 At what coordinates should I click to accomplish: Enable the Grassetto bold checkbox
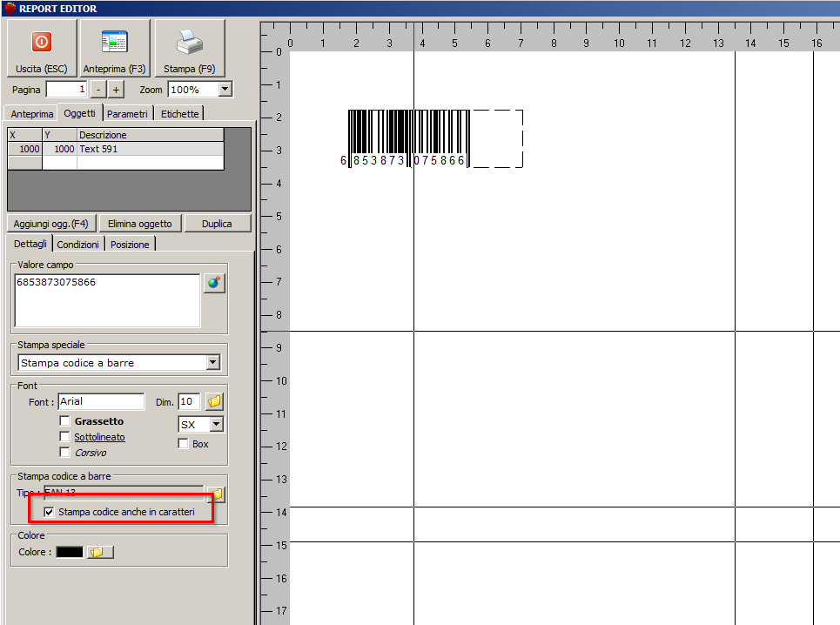(x=64, y=421)
